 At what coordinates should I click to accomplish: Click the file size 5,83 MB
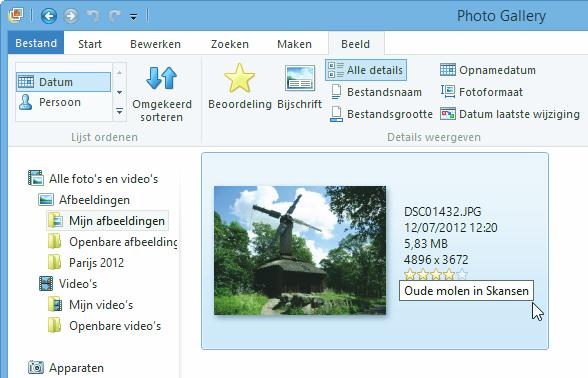coord(426,243)
